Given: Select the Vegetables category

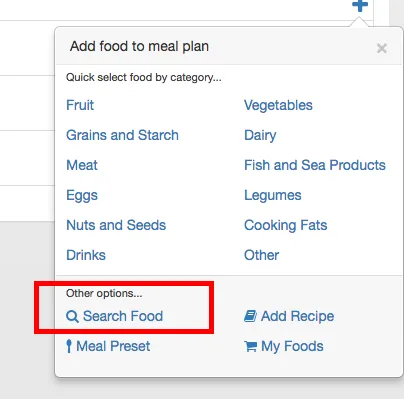Looking at the screenshot, I should tap(278, 106).
